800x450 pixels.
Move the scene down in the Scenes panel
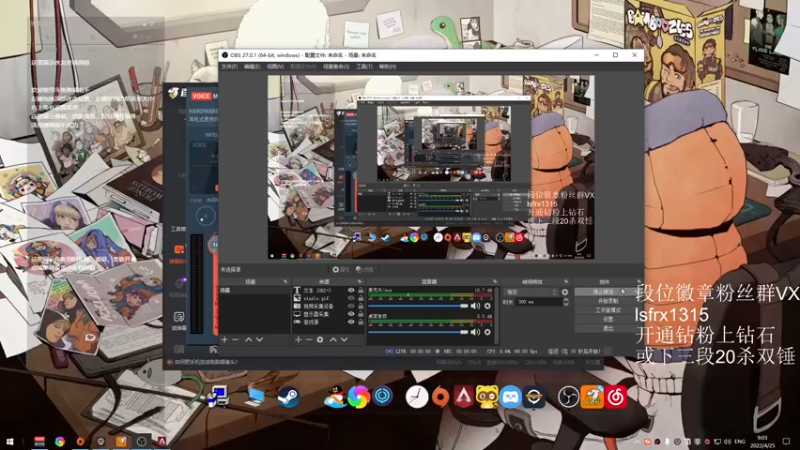tap(260, 340)
